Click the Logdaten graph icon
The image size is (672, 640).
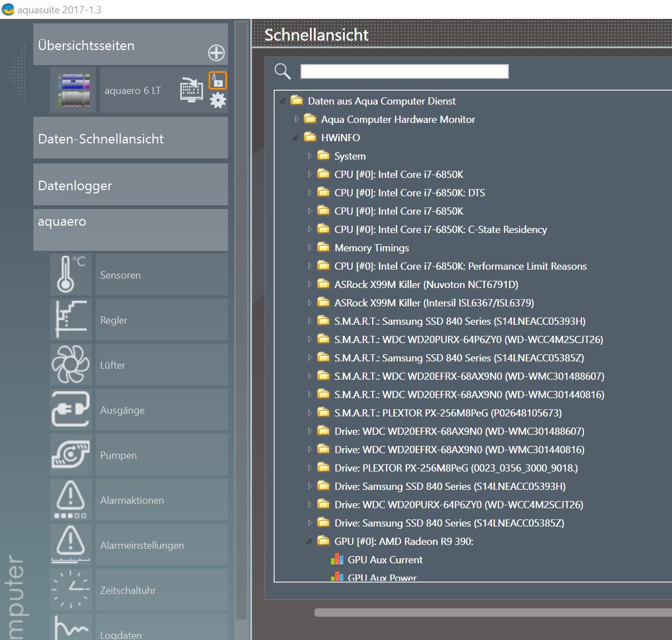pos(71,627)
